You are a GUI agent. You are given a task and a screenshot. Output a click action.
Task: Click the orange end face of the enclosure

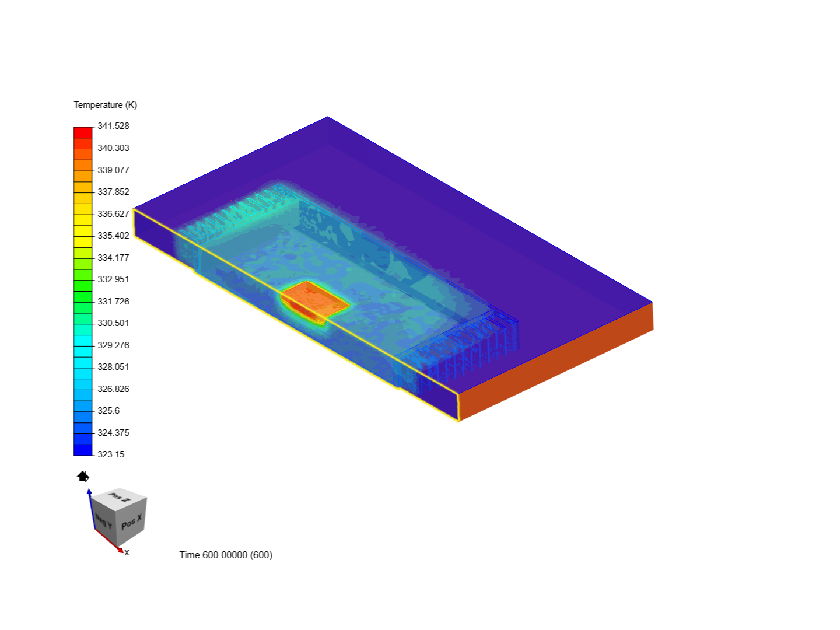(555, 362)
